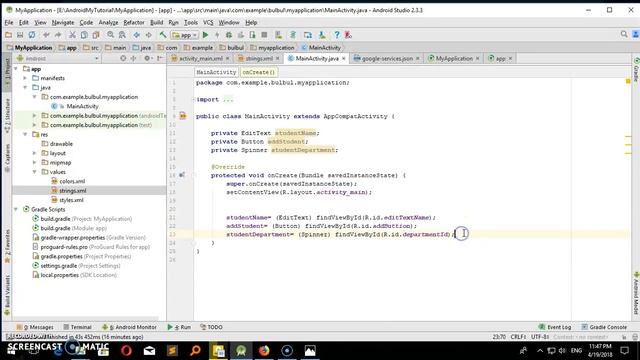Open the Android project view dropdown

[x=58, y=58]
